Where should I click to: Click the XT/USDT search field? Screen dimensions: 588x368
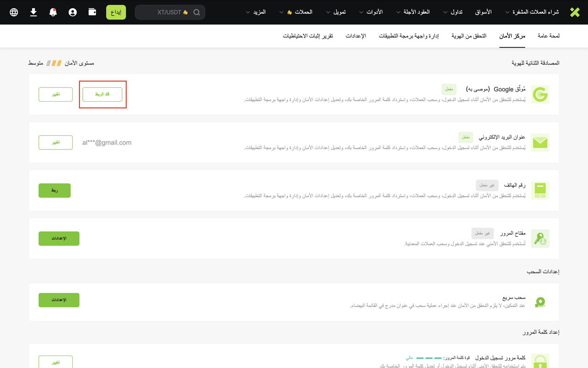[170, 12]
